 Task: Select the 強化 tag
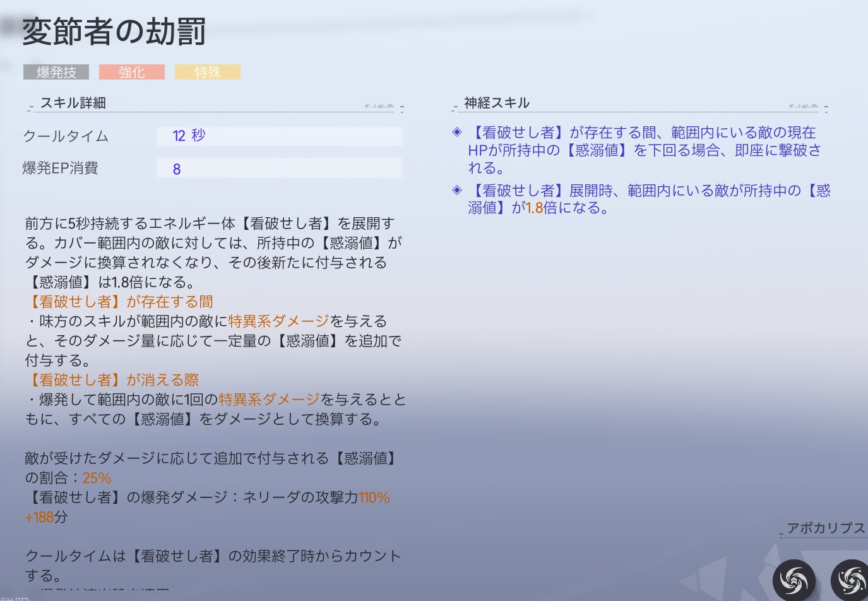(132, 73)
